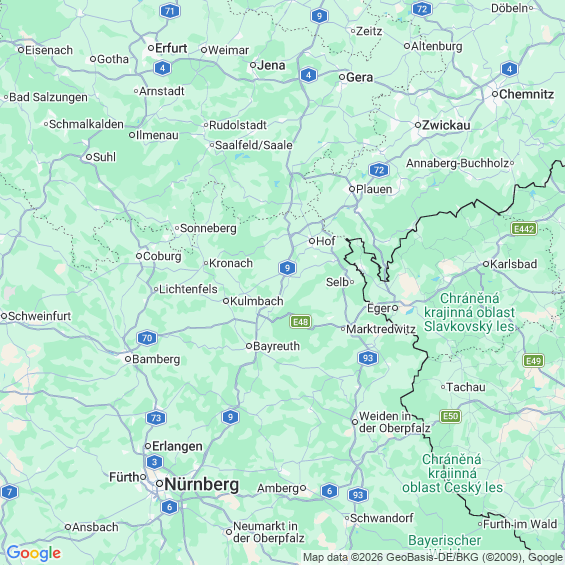Click the A70 shield near Bamberg

tap(147, 338)
